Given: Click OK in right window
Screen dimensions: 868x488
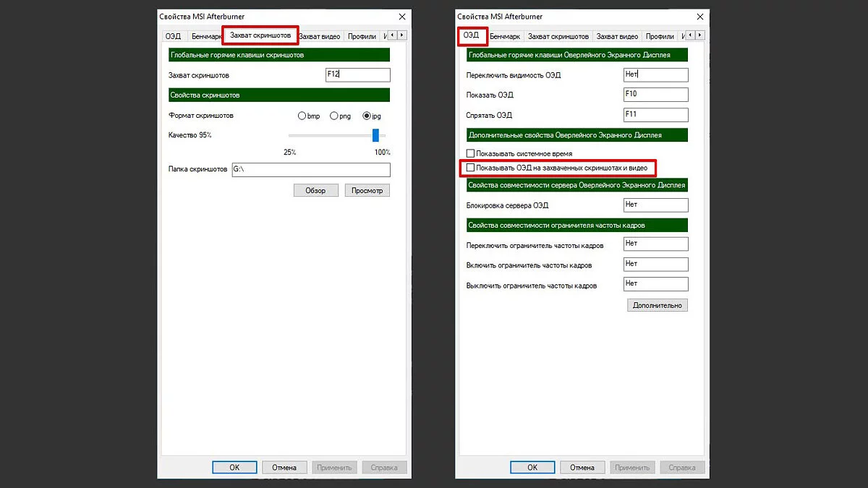Looking at the screenshot, I should click(532, 467).
